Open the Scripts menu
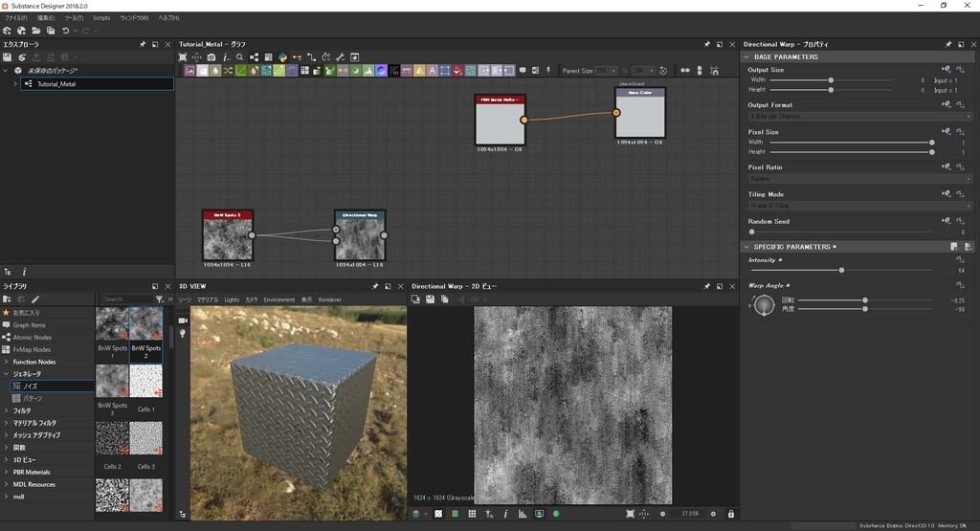980x531 pixels. [x=101, y=18]
